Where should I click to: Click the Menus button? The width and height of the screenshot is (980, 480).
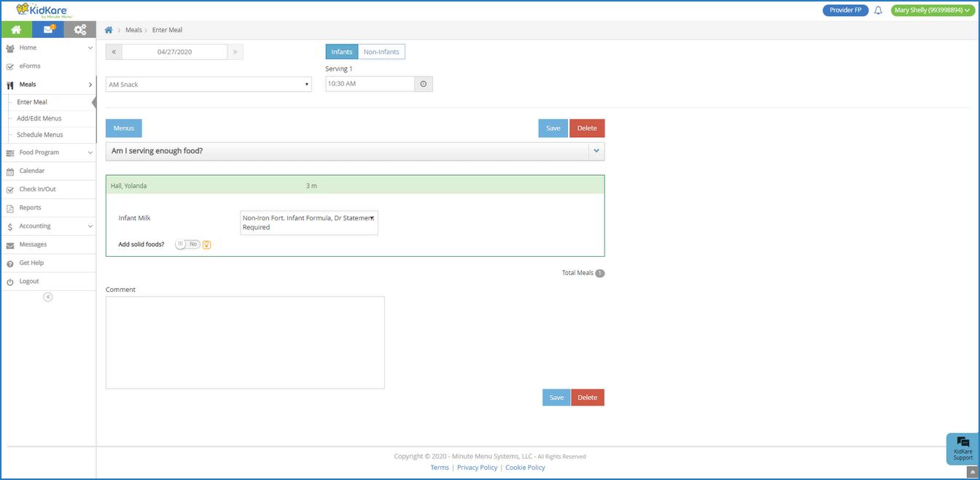pyautogui.click(x=124, y=128)
